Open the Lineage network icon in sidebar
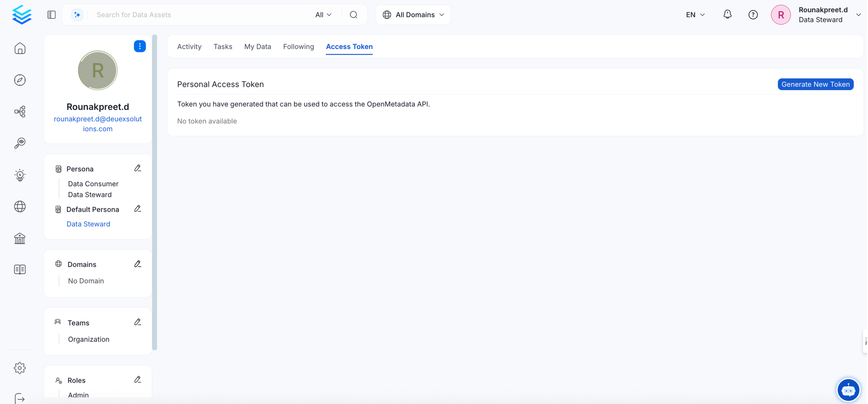The height and width of the screenshot is (404, 868). pos(20,111)
